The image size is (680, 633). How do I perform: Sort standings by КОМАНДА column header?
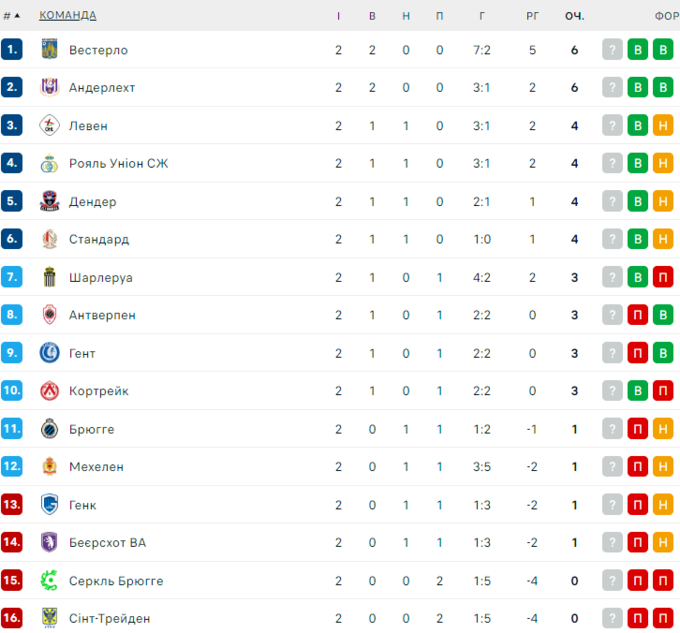(68, 16)
